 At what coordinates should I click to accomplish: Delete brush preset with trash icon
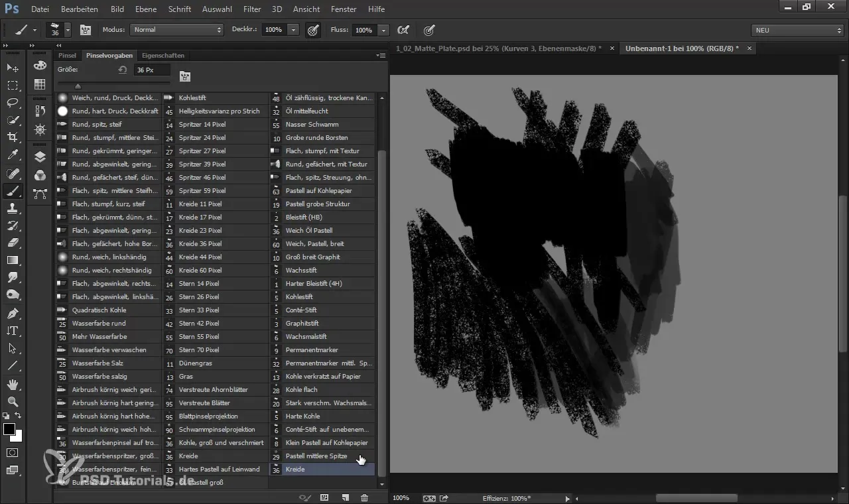coord(364,497)
